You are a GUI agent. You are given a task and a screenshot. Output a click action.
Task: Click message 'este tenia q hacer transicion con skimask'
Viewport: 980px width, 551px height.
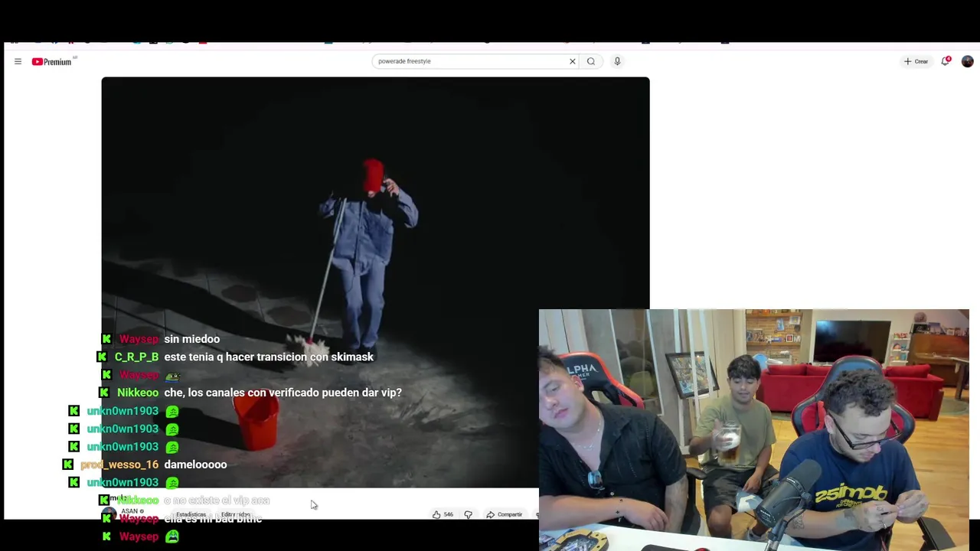269,357
